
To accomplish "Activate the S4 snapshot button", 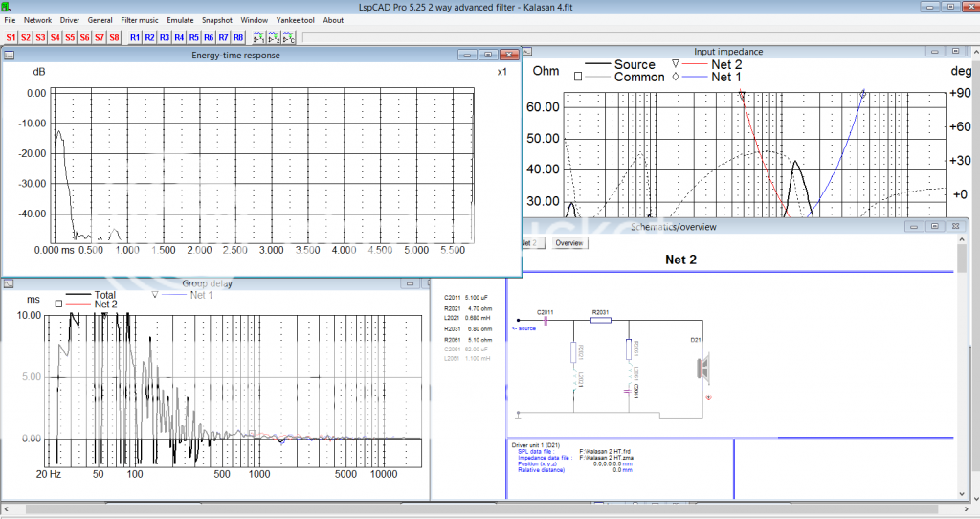I will pyautogui.click(x=55, y=37).
